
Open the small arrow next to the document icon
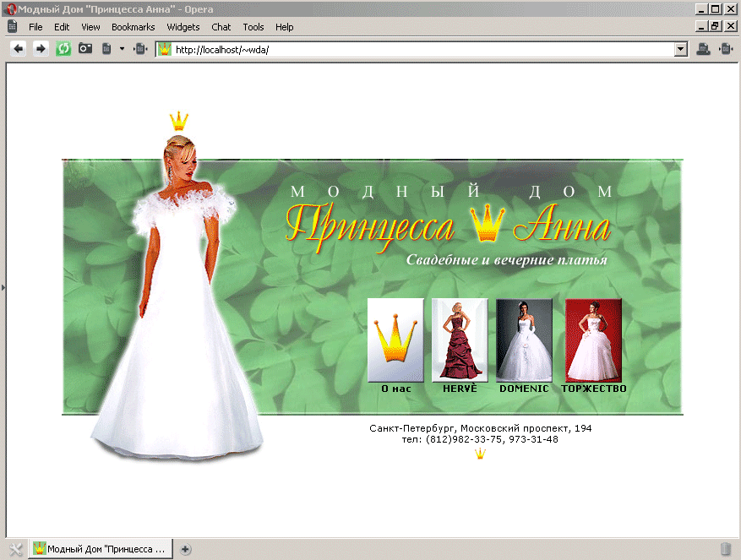coord(122,49)
